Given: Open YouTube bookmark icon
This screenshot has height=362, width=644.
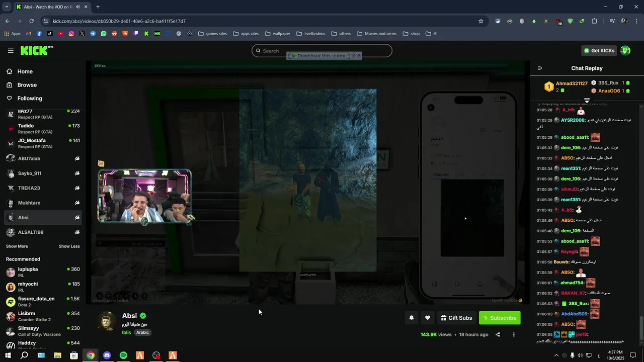Looking at the screenshot, I should click(61, 34).
